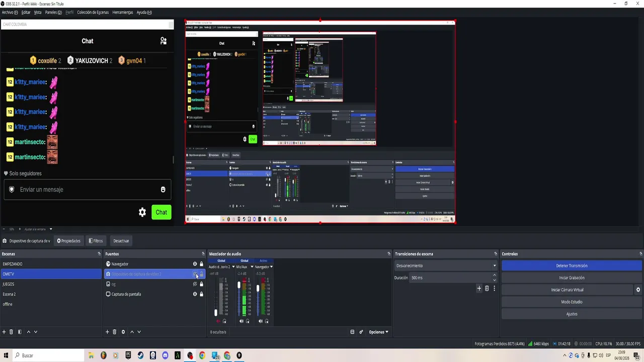Open Epic Games Launcher from taskbar

coord(128,355)
